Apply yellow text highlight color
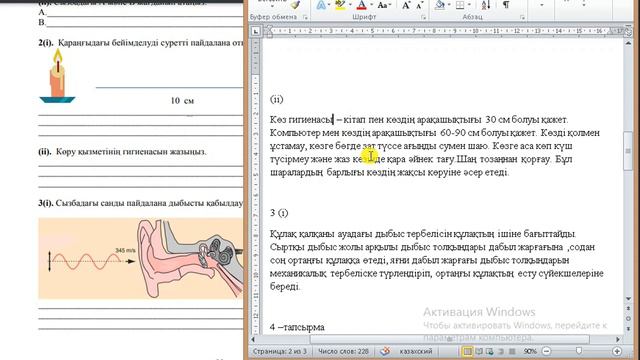This screenshot has height=360, width=640. coord(340,5)
